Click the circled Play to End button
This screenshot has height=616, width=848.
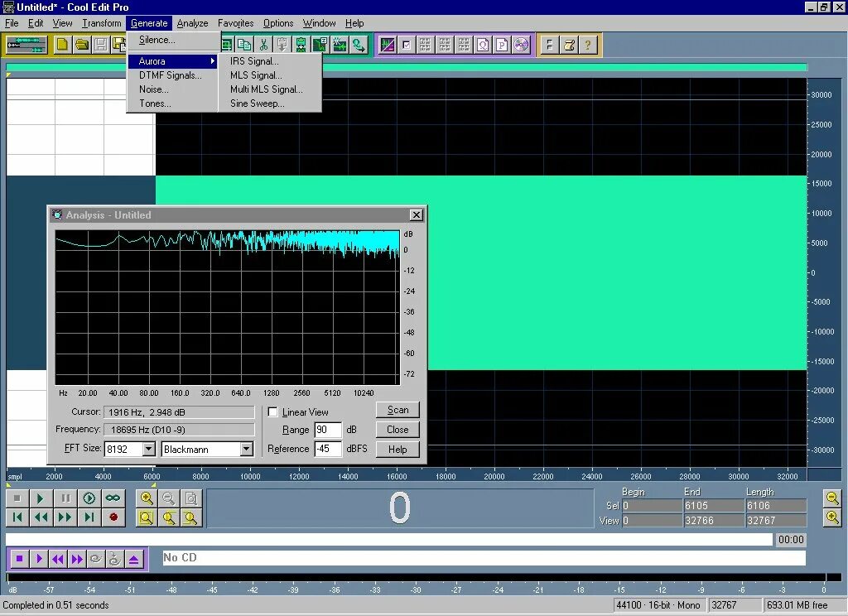click(x=89, y=498)
